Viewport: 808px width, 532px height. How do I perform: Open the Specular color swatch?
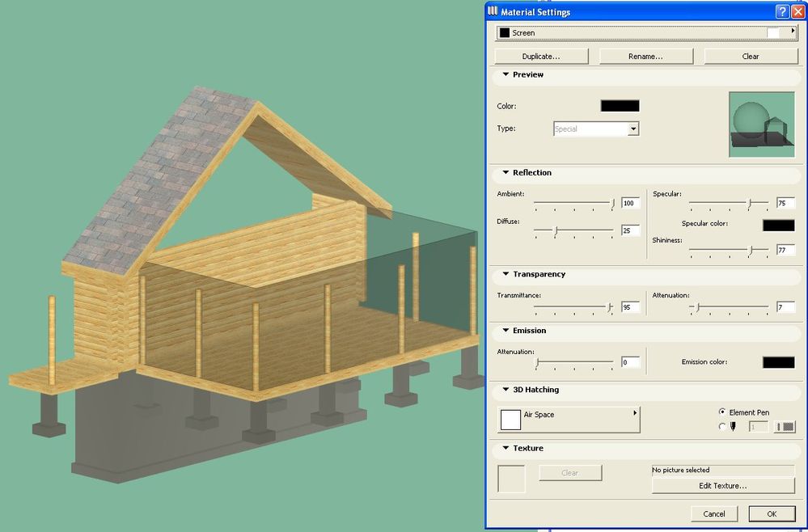(779, 225)
